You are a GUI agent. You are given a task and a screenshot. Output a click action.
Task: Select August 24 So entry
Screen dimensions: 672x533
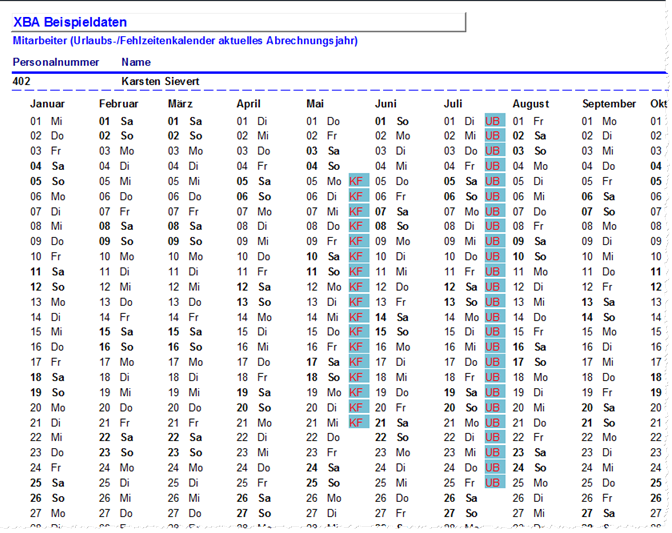coord(530,468)
